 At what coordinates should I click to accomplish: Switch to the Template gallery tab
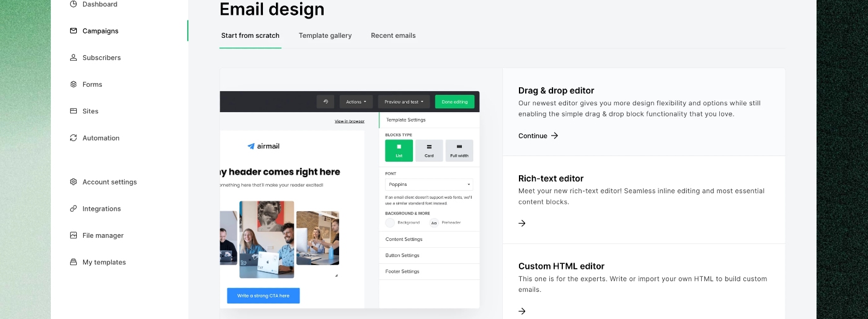coord(325,35)
